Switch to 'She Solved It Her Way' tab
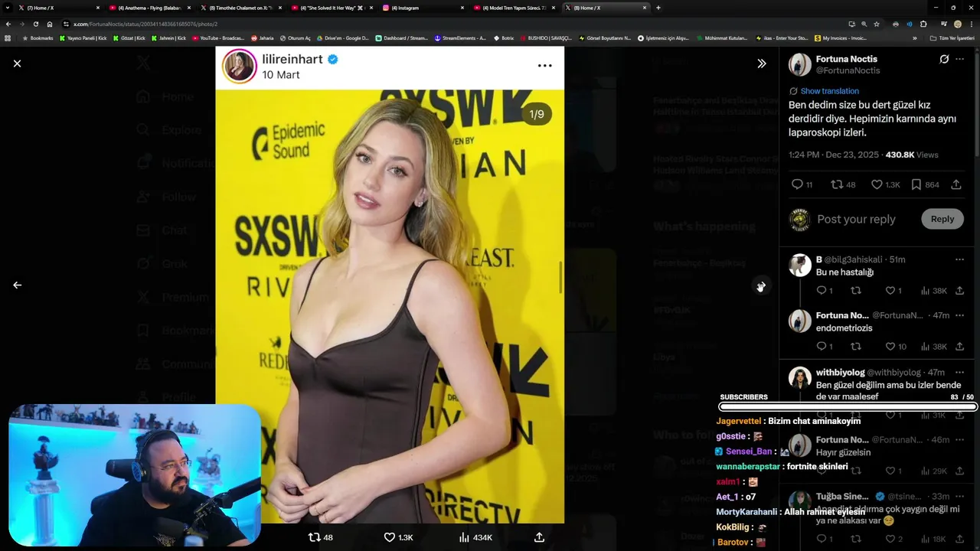The width and height of the screenshot is (980, 551). [332, 8]
